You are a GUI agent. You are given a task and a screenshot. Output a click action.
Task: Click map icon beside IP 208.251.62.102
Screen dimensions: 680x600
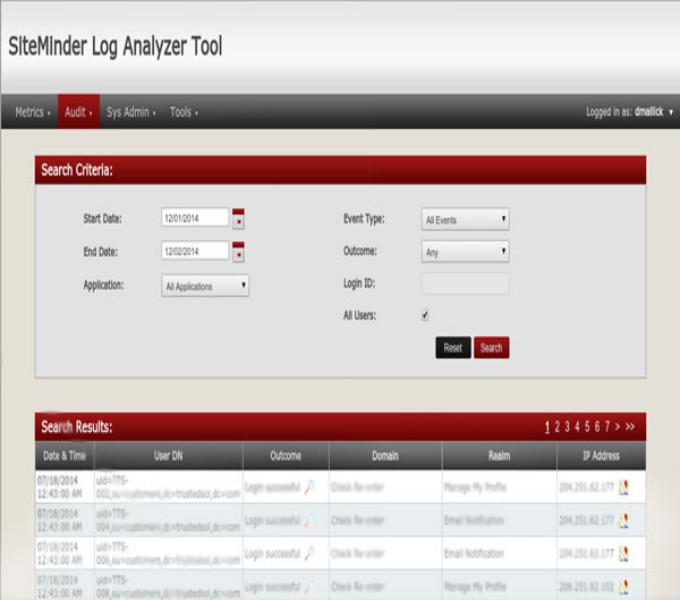click(623, 586)
